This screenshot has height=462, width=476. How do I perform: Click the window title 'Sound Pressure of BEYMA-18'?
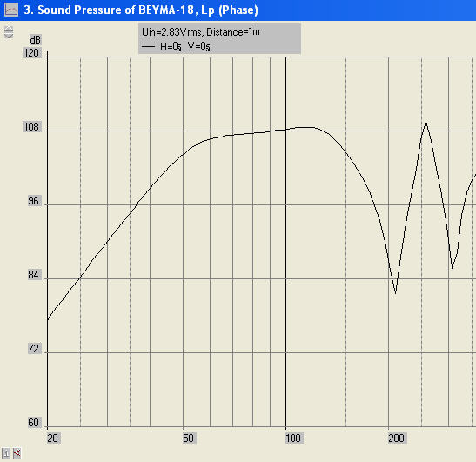click(116, 10)
